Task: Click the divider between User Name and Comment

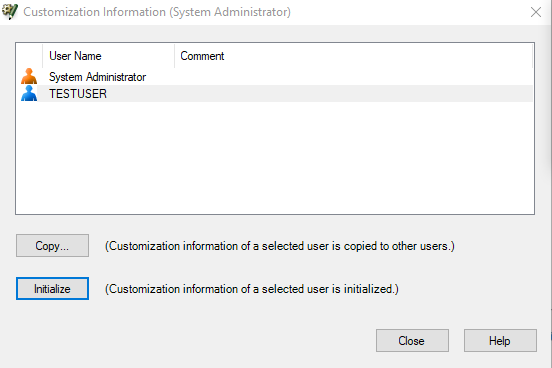Action: [175, 56]
